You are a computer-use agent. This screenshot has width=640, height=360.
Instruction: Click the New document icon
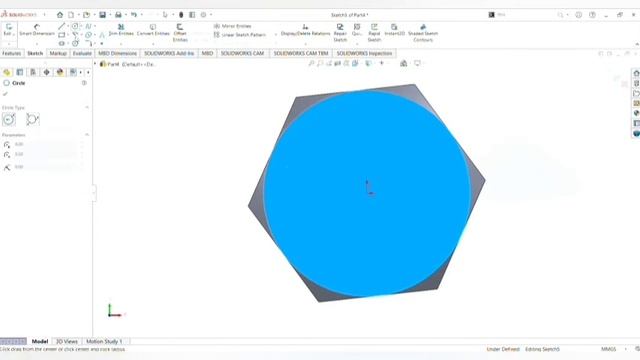[x=71, y=15]
